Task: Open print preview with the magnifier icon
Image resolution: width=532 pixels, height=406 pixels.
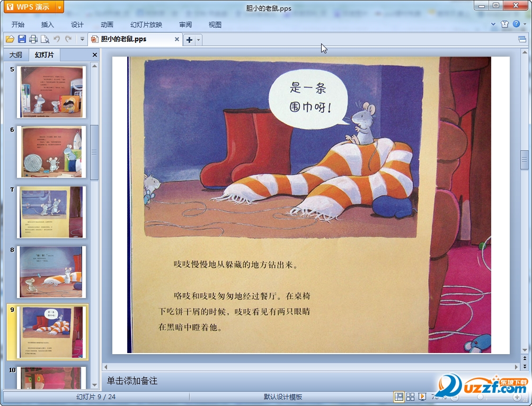Action: click(x=45, y=39)
